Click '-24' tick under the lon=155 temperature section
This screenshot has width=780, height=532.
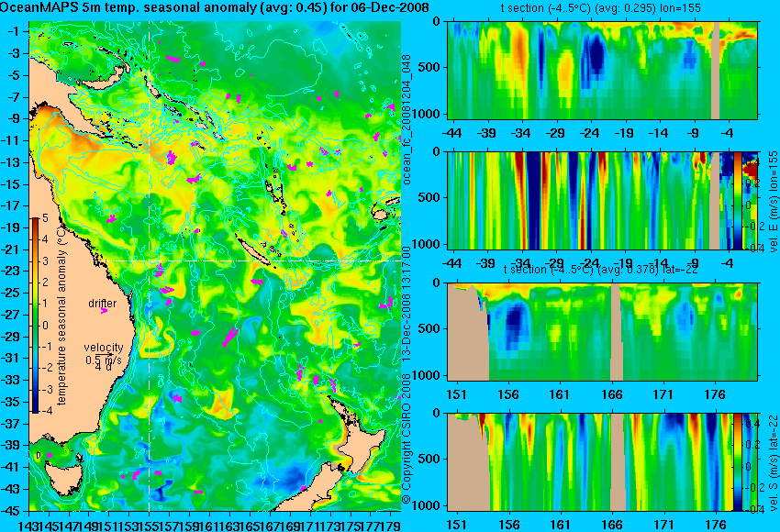coord(589,133)
